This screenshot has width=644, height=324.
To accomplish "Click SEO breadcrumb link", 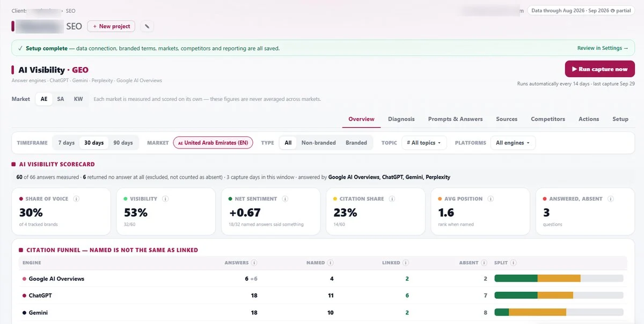I will [x=71, y=11].
